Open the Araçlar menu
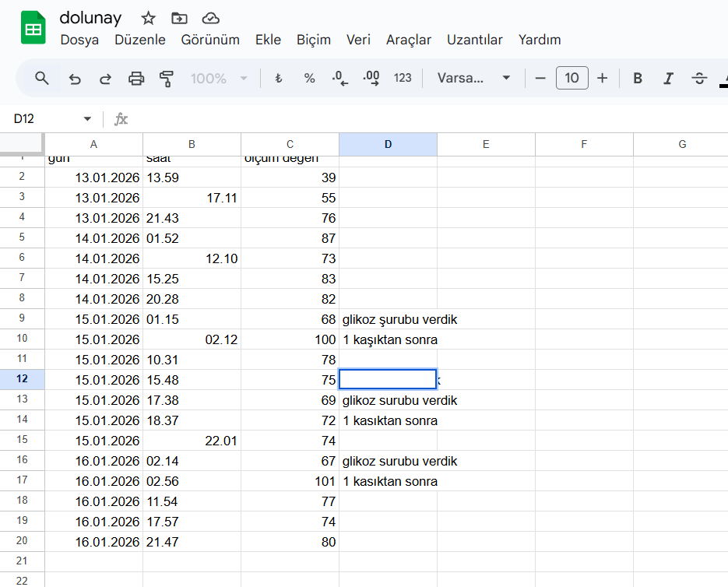This screenshot has height=587, width=728. coord(409,40)
